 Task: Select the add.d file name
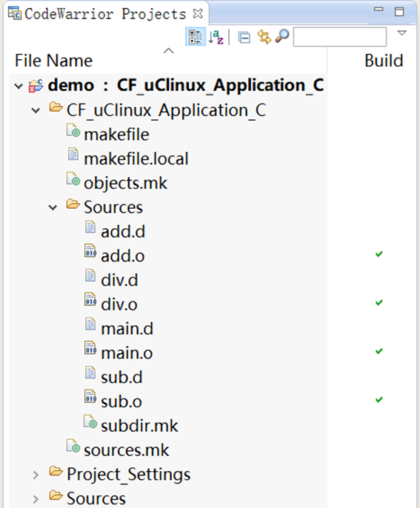[123, 232]
